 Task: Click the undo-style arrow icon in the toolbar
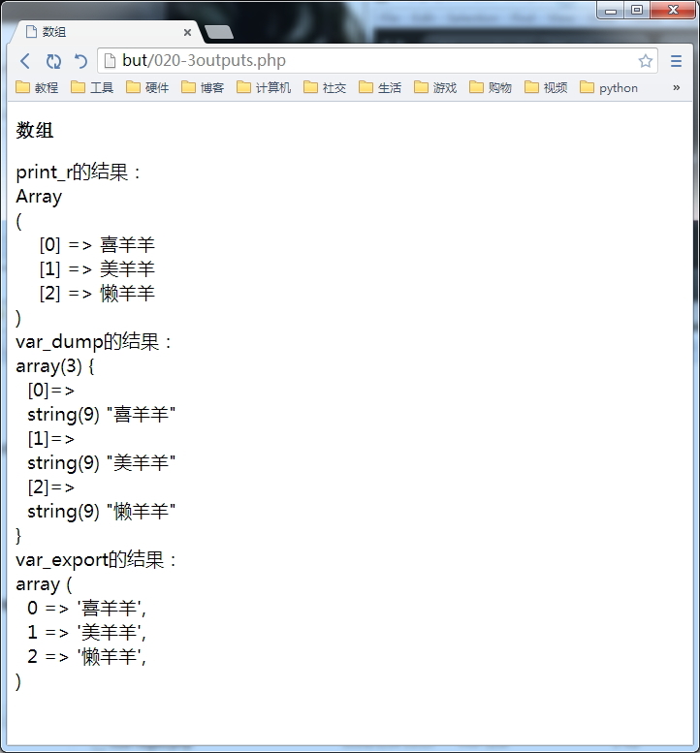click(x=80, y=61)
